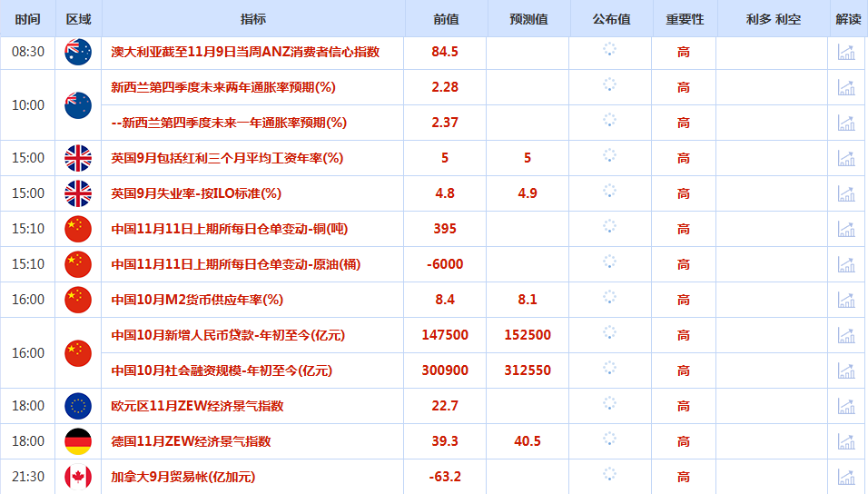Open chart icon for Australia ANZ consumer confidence row

[846, 53]
